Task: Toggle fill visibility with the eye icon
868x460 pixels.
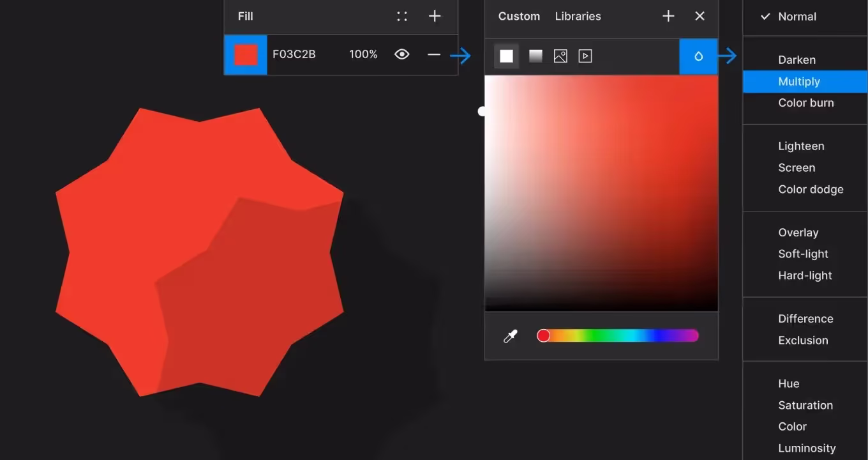Action: (401, 55)
